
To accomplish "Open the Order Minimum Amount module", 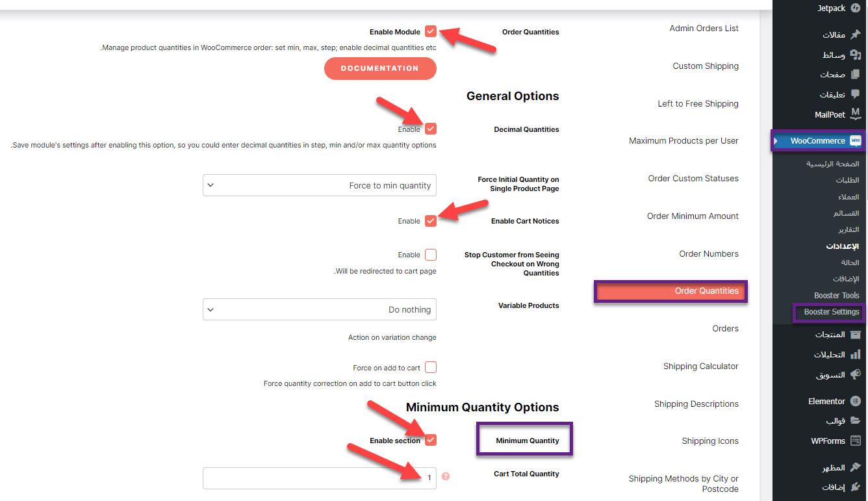I will pos(693,216).
